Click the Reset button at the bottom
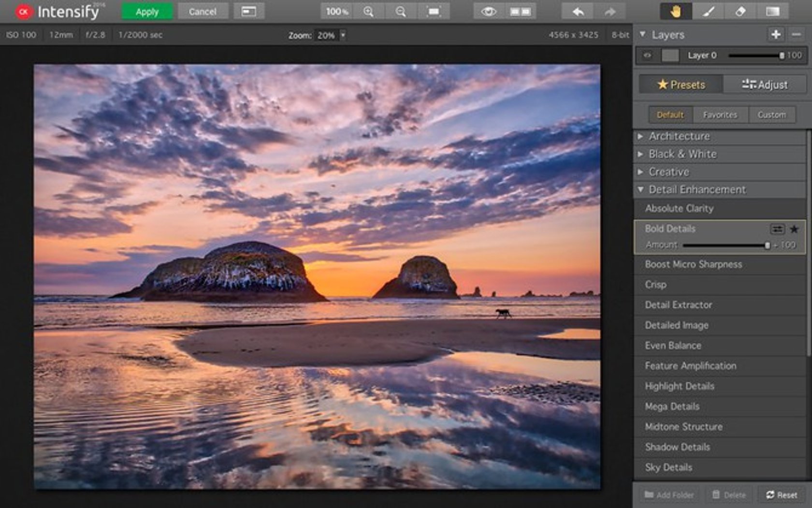Viewport: 812px width, 508px height. tap(781, 495)
